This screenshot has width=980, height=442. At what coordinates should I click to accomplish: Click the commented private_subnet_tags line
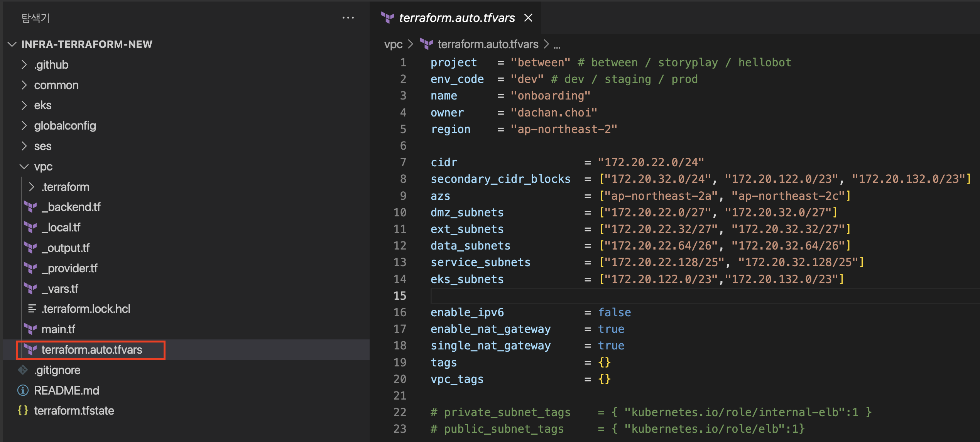651,412
